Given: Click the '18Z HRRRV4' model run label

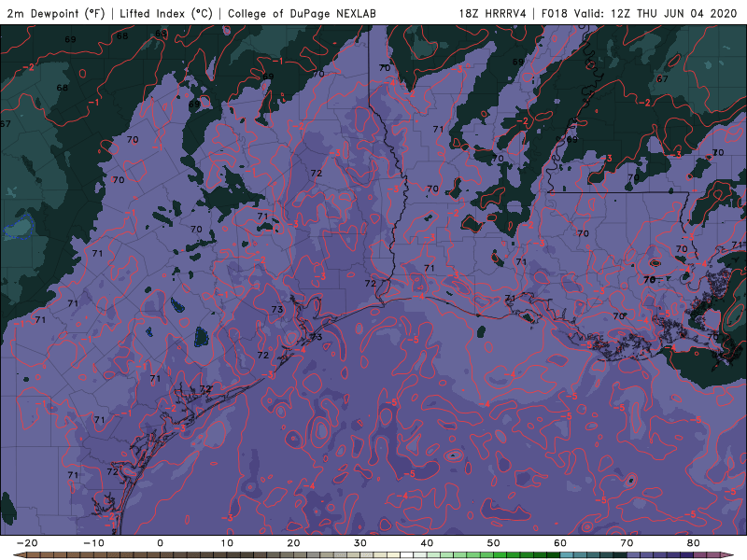Looking at the screenshot, I should click(493, 13).
